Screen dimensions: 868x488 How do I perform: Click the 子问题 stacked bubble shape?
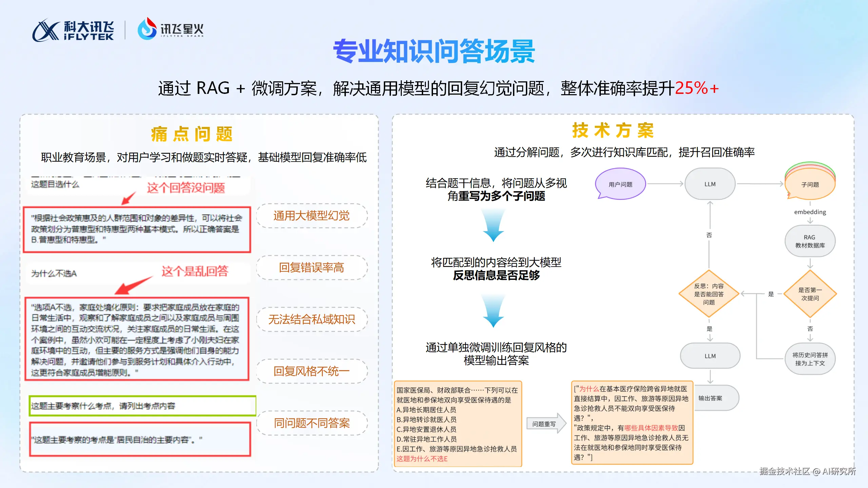[x=810, y=184]
